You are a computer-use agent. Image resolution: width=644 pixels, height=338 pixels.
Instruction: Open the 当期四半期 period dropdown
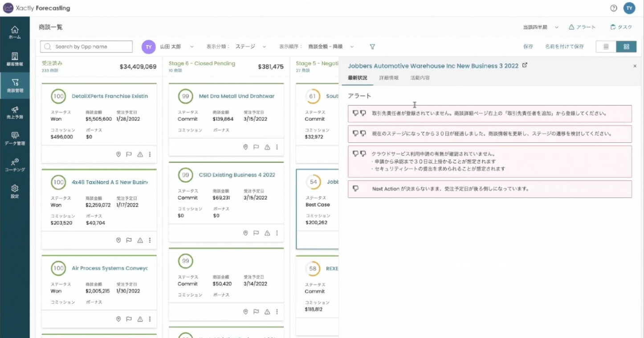click(557, 28)
